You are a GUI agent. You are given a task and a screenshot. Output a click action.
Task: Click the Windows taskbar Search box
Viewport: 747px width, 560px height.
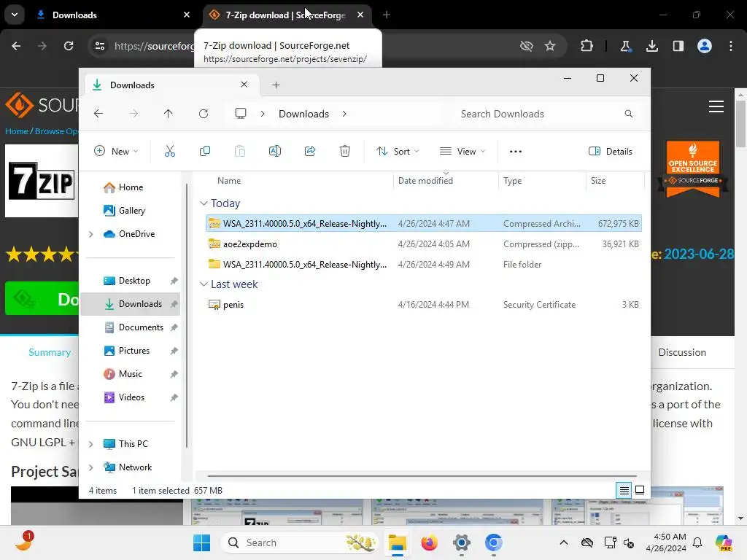(x=300, y=542)
